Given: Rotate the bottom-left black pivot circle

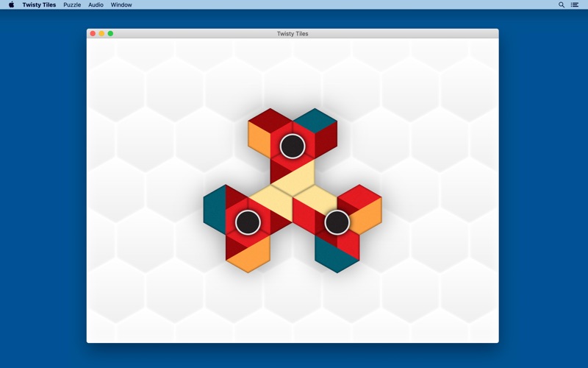Looking at the screenshot, I should (x=248, y=222).
